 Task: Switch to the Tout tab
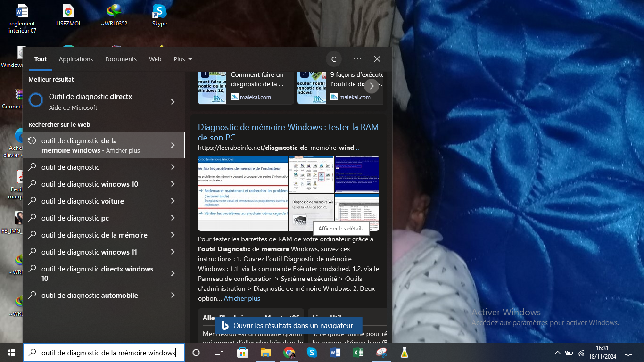coord(41,59)
